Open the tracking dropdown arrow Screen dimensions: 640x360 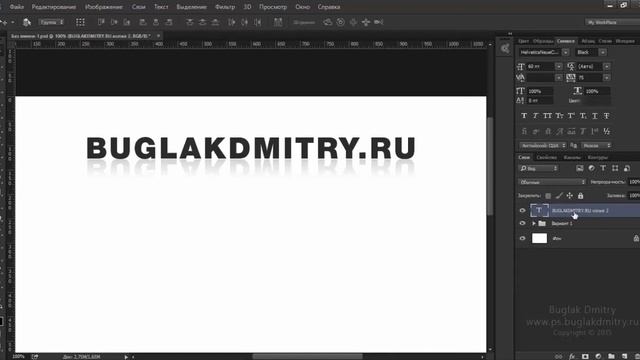tap(607, 78)
